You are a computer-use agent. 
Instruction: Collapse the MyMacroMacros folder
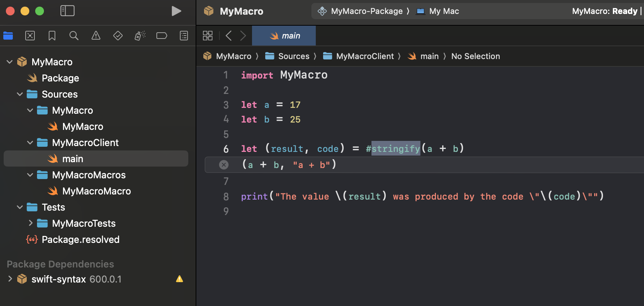coord(30,175)
